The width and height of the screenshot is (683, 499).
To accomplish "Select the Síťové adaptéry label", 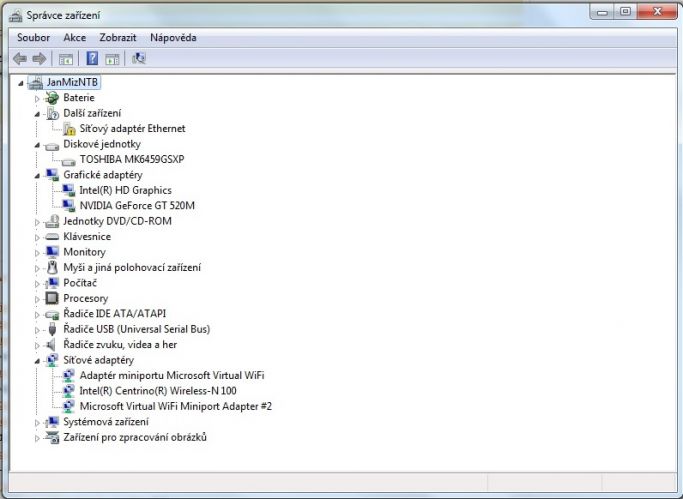I will coord(98,360).
